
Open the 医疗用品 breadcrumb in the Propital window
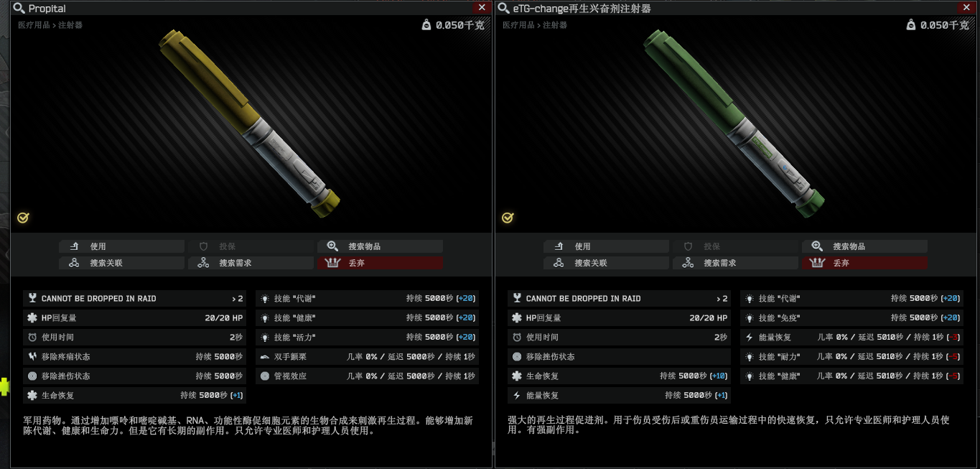(34, 25)
